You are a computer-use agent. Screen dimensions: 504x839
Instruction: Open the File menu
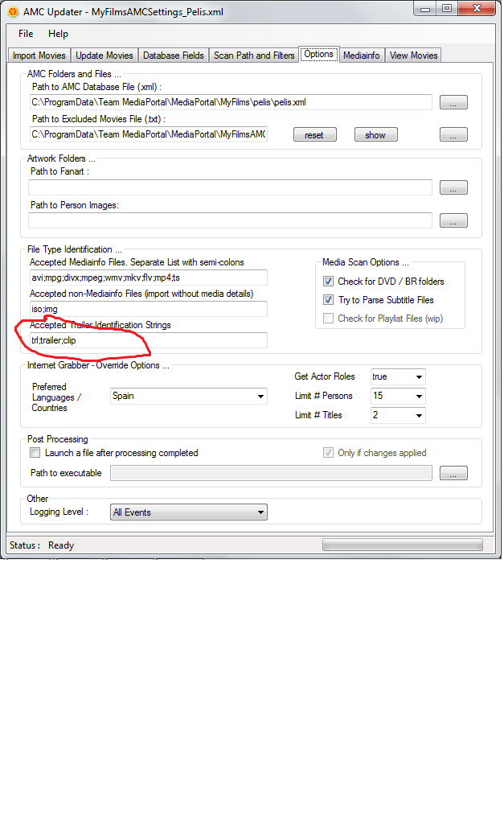pyautogui.click(x=26, y=34)
